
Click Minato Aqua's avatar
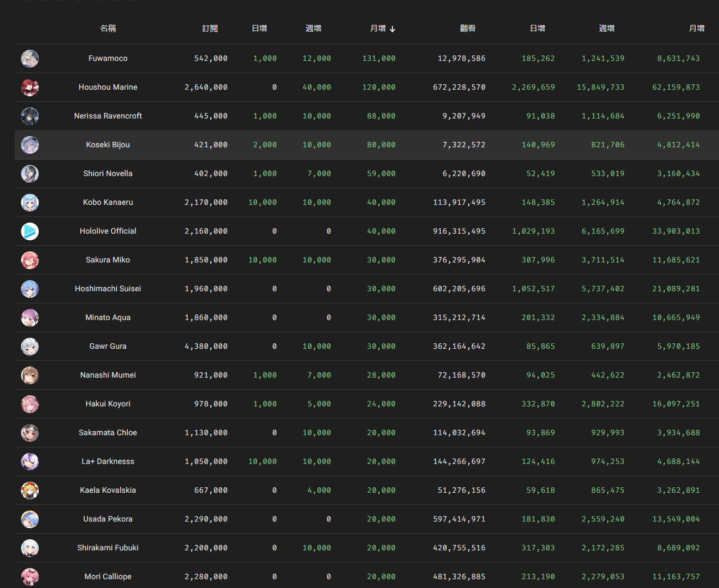click(x=30, y=318)
